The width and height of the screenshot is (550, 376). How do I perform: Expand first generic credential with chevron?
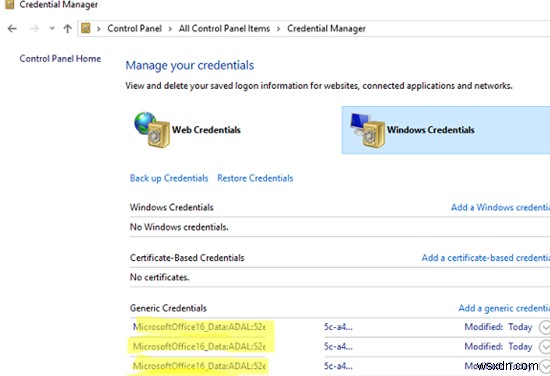pos(544,327)
